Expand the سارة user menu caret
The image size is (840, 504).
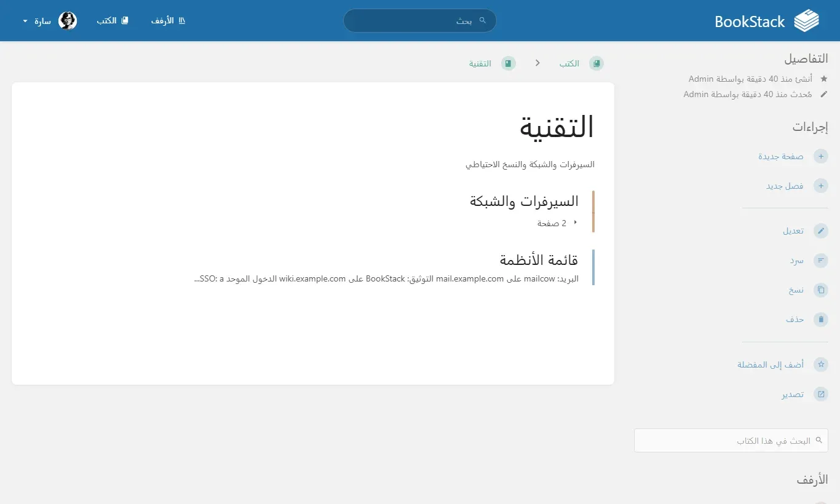(x=25, y=22)
